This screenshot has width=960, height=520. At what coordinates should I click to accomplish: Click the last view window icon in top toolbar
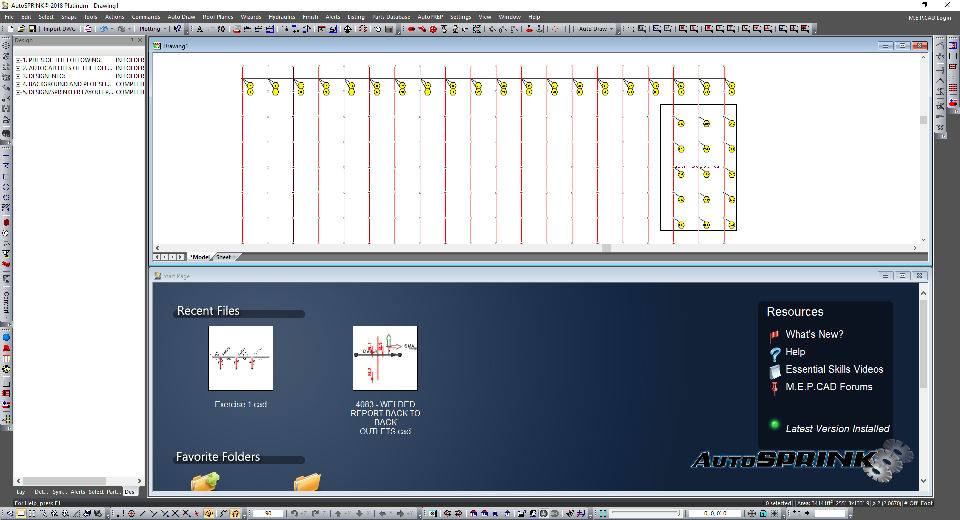tap(805, 29)
